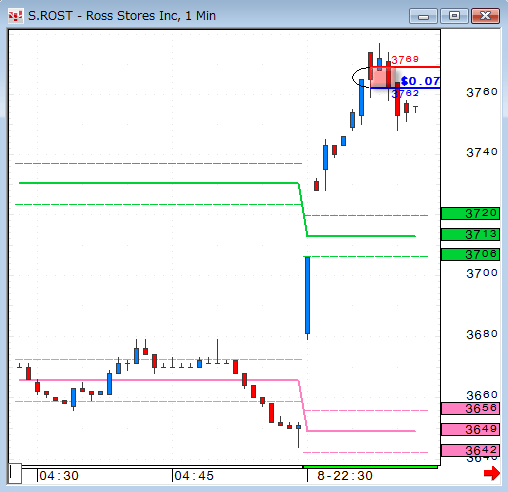
Task: Click the blue 3762 order price label
Action: pyautogui.click(x=405, y=93)
